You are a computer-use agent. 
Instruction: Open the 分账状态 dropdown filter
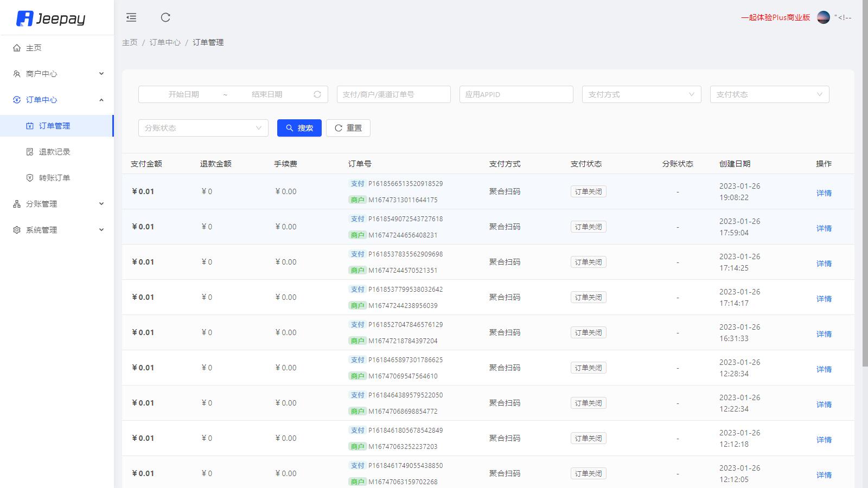pyautogui.click(x=203, y=128)
